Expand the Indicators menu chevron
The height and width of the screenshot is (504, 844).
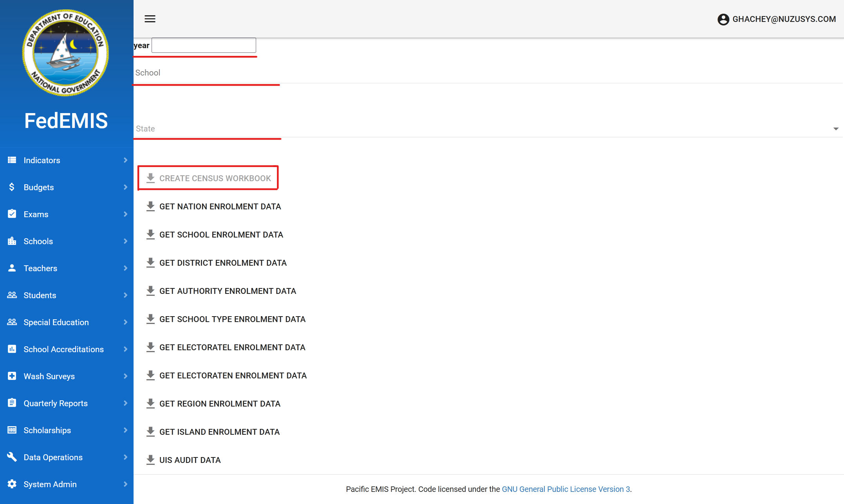point(125,160)
